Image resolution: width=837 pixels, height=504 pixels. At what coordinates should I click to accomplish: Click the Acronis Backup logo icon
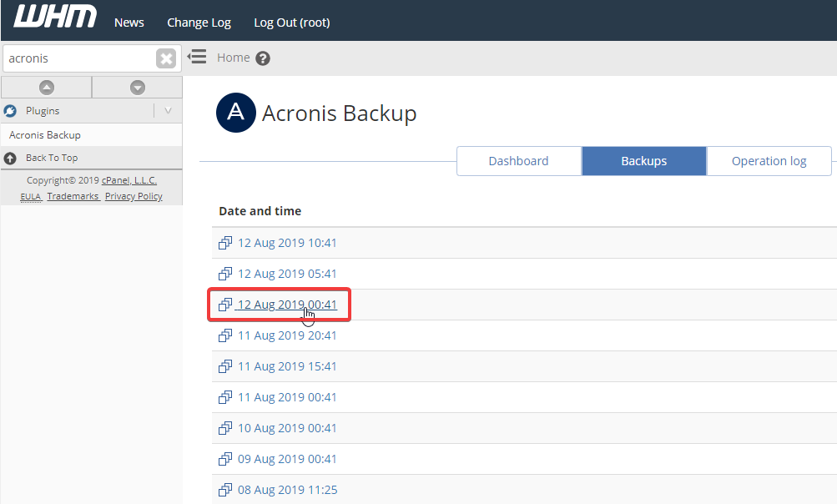(236, 113)
